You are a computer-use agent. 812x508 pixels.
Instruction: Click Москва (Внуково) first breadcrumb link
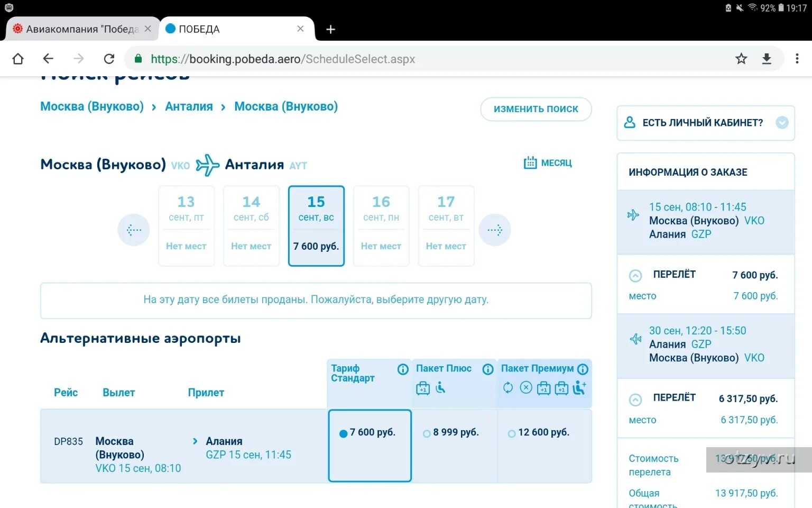(x=92, y=106)
